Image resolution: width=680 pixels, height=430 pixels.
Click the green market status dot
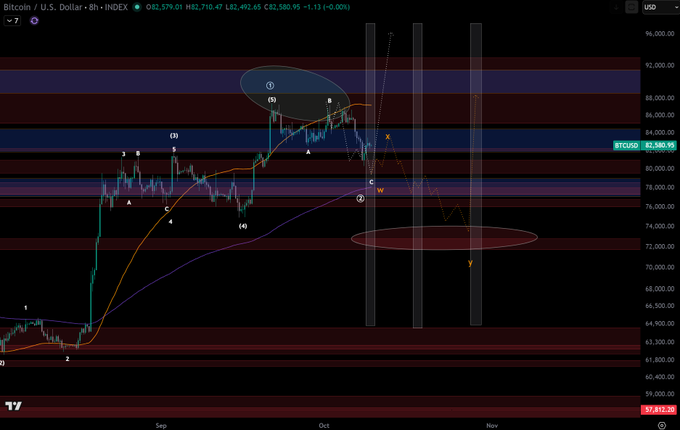(137, 7)
